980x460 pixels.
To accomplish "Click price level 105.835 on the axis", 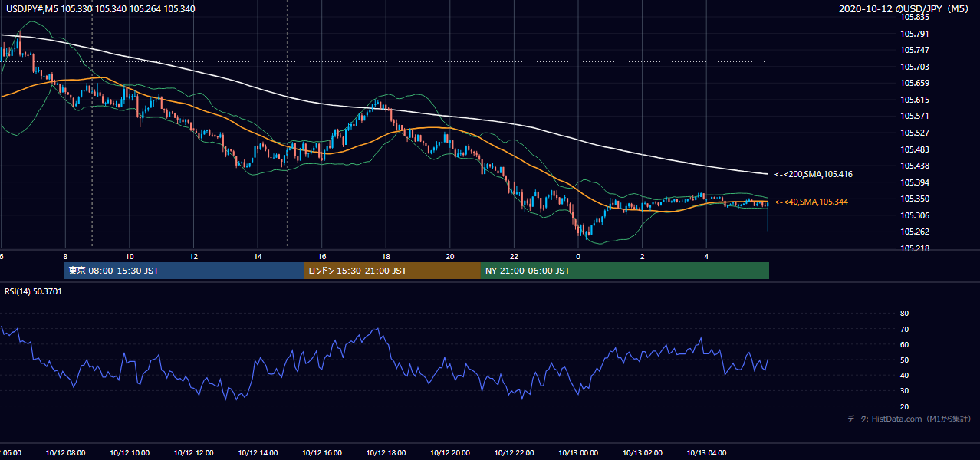I will point(915,17).
